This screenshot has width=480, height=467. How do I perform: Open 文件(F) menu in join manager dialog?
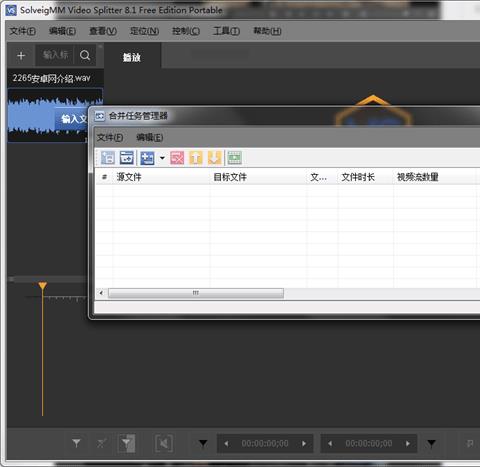pyautogui.click(x=110, y=137)
